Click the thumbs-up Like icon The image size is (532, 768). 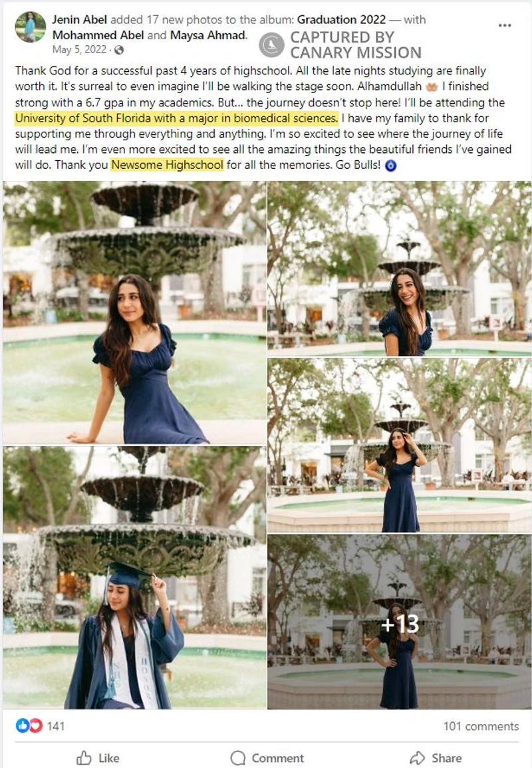84,758
